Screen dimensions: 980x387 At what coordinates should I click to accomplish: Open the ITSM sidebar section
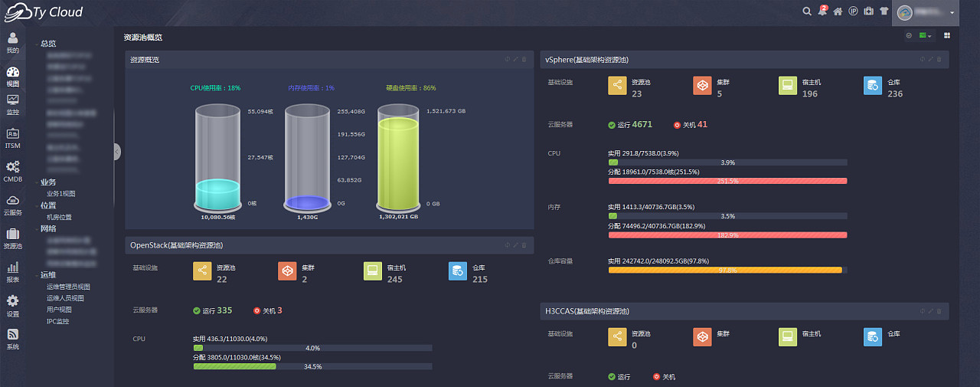[13, 139]
